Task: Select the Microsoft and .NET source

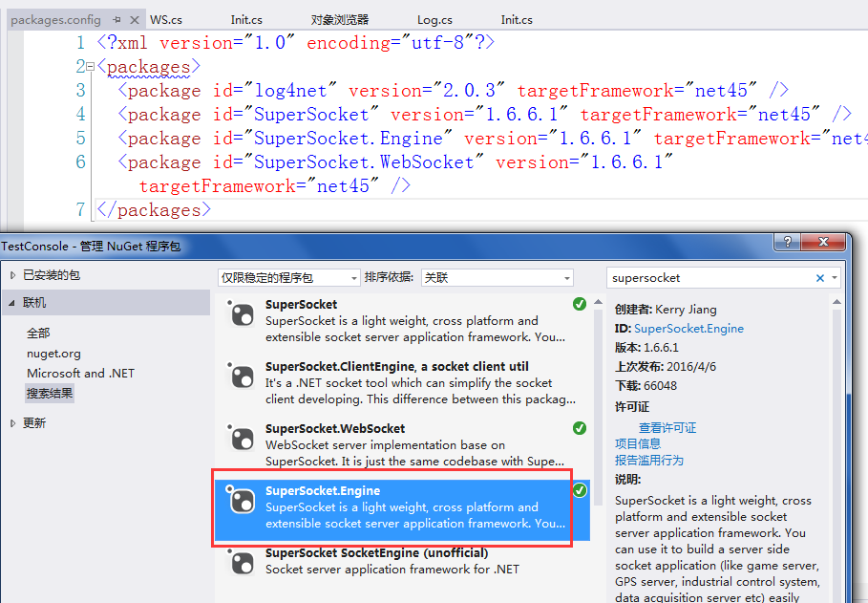Action: pyautogui.click(x=81, y=373)
